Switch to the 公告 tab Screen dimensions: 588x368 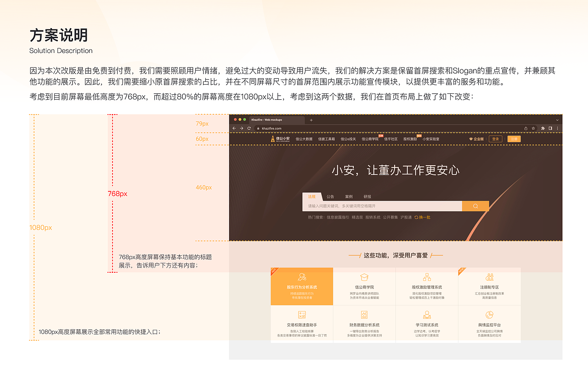[x=331, y=196]
